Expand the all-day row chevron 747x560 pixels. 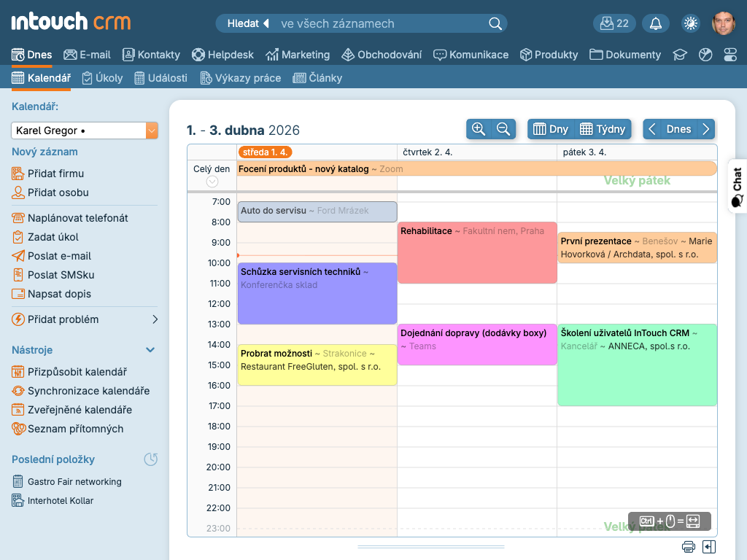tap(212, 182)
